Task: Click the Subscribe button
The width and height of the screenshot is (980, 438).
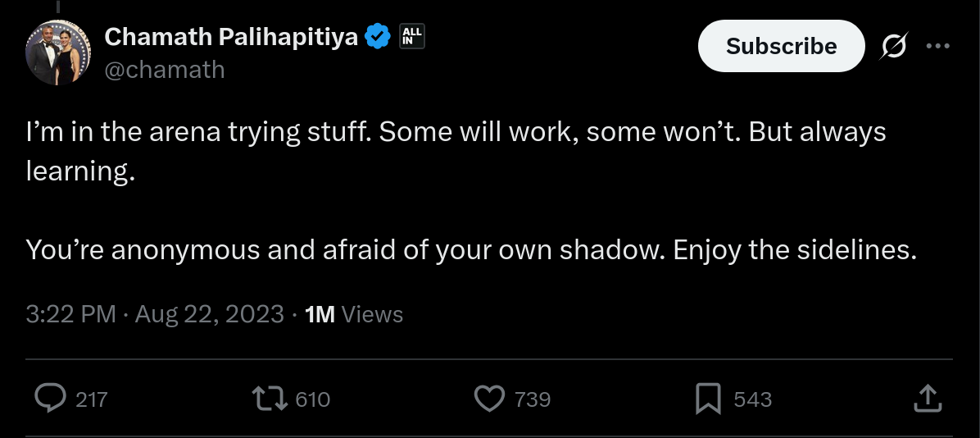Action: (781, 46)
